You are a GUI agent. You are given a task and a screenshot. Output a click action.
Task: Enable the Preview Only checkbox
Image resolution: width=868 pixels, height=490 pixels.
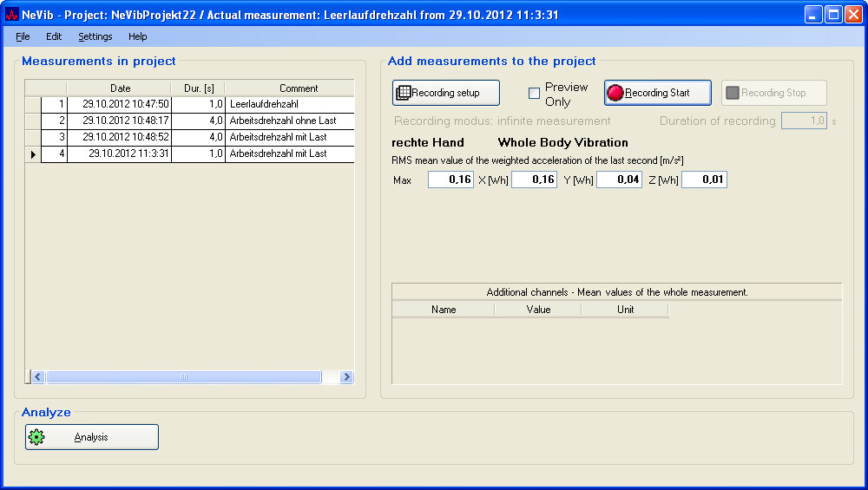[535, 94]
